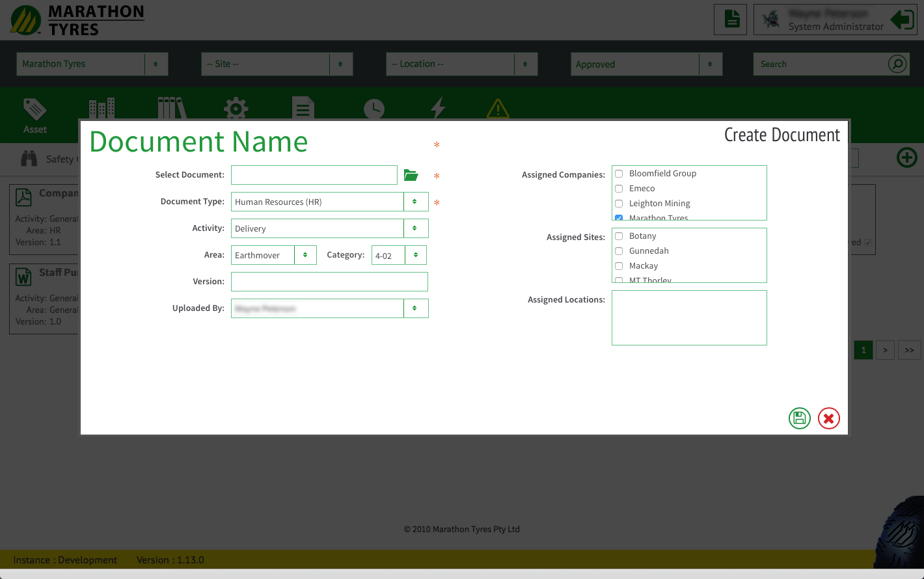Open the folder browse icon for document
The image size is (924, 579).
pyautogui.click(x=411, y=175)
